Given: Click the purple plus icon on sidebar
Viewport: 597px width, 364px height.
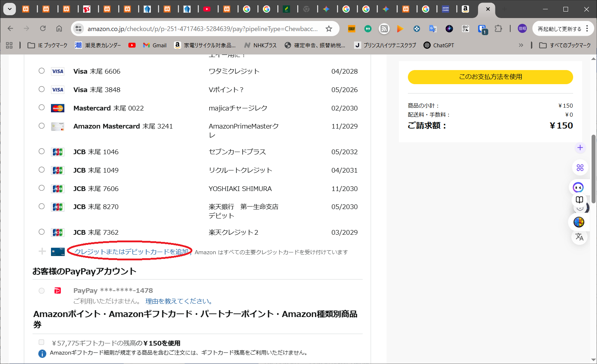Looking at the screenshot, I should (580, 148).
